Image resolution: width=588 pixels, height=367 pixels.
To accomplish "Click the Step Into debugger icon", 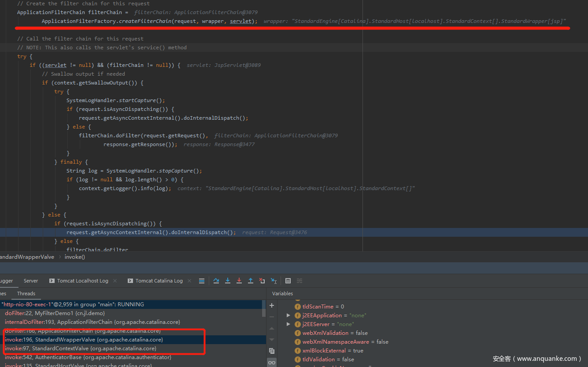I will click(228, 281).
